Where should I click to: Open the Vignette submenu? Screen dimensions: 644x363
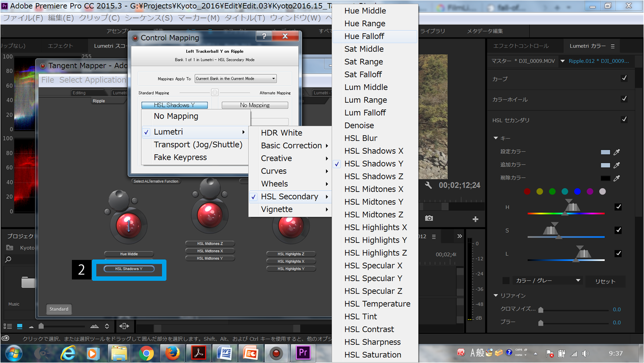(290, 209)
